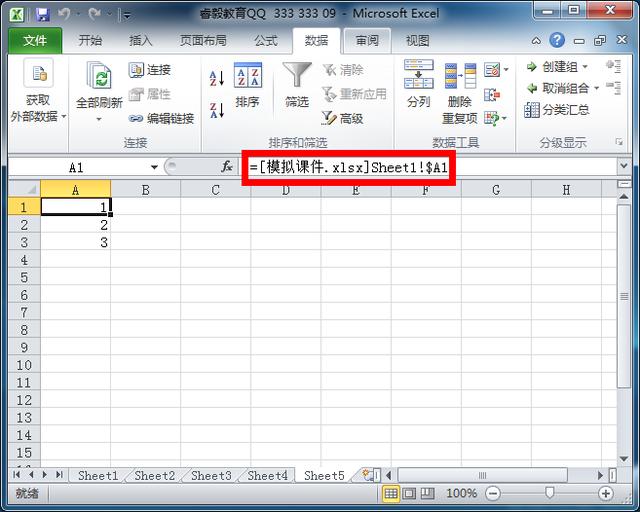Image resolution: width=640 pixels, height=512 pixels.
Task: Click the zoom slider handle
Action: (549, 493)
